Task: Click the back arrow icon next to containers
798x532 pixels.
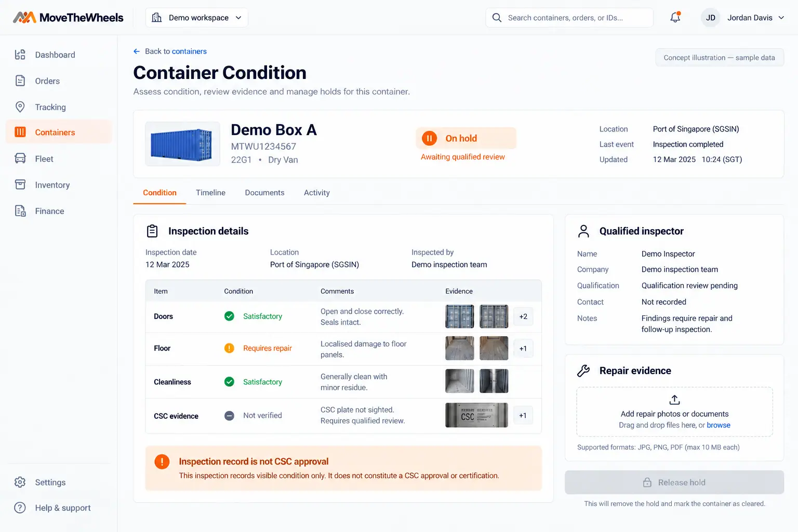Action: coord(137,51)
